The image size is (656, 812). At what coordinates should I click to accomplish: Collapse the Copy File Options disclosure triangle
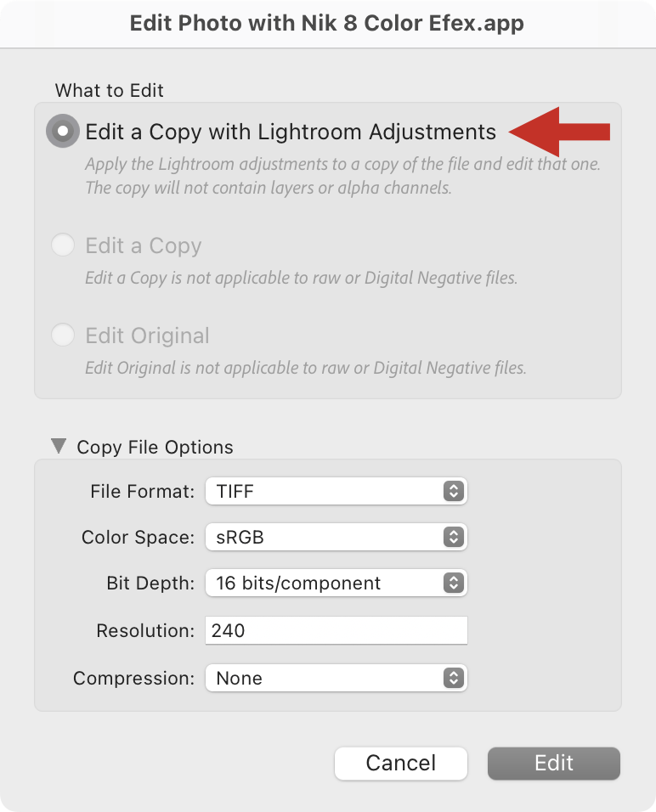point(59,446)
